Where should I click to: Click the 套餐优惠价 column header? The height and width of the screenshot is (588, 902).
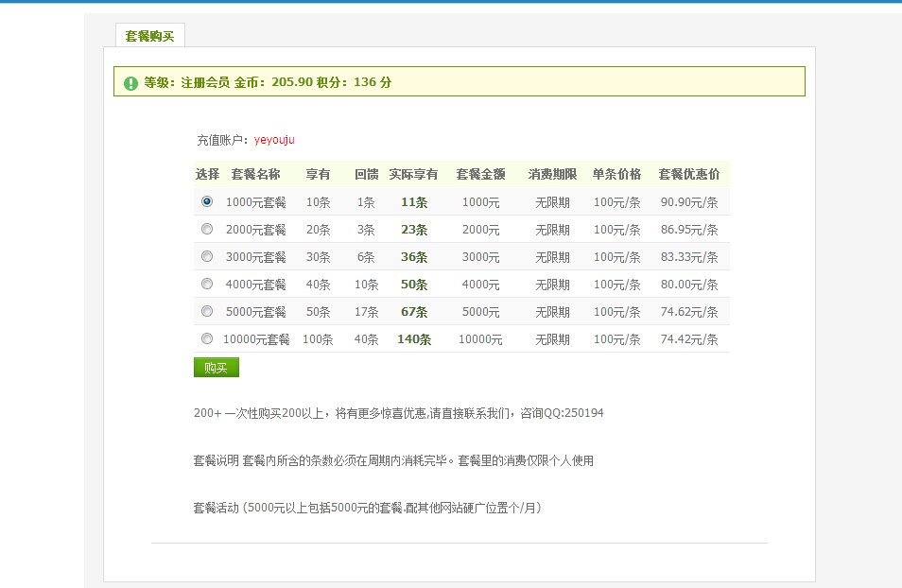click(688, 175)
